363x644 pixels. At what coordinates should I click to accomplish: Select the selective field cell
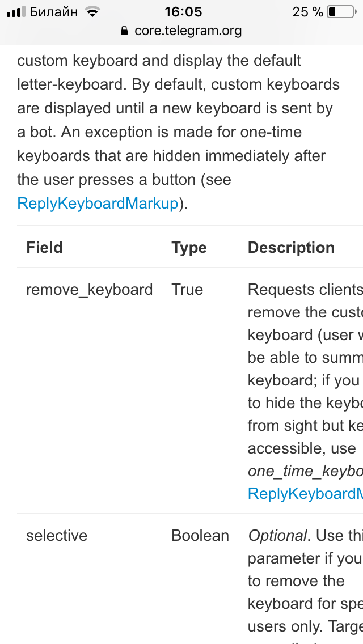pos(57,536)
